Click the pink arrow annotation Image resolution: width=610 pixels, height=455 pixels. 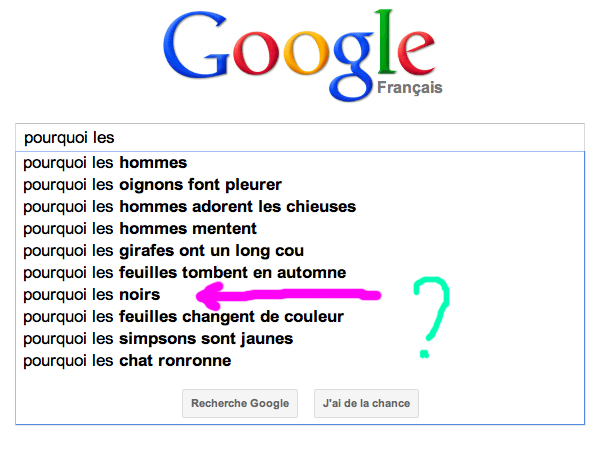point(290,294)
